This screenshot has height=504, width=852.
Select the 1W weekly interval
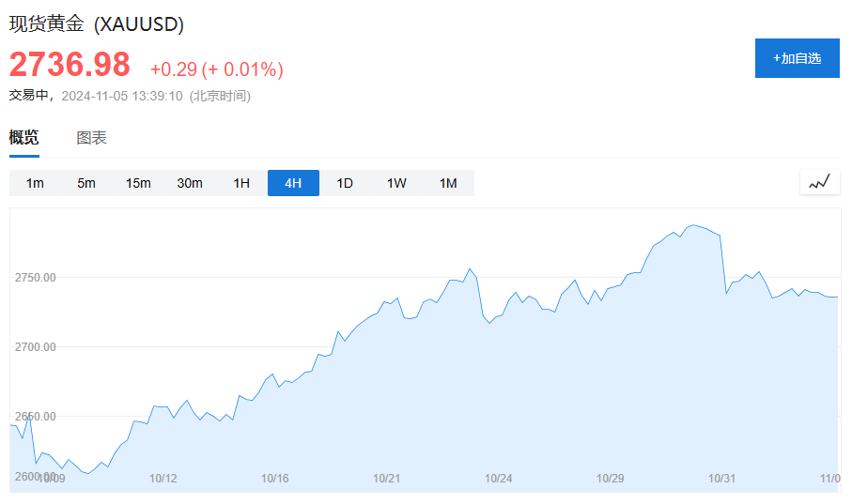tap(396, 183)
